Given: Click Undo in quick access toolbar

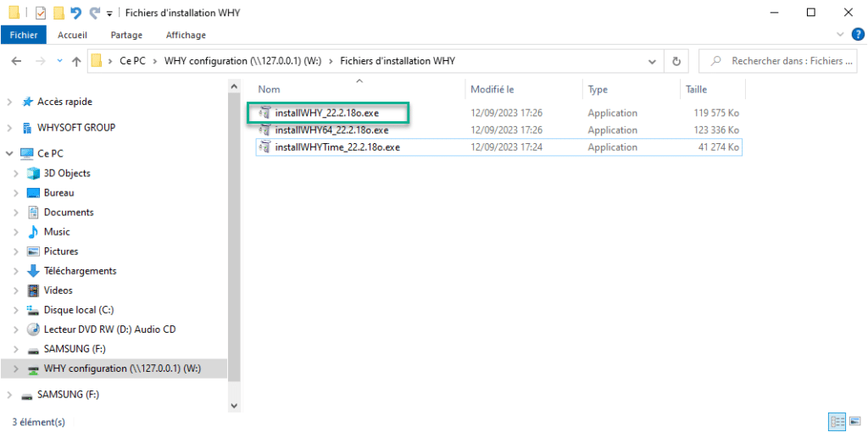Looking at the screenshot, I should point(77,12).
